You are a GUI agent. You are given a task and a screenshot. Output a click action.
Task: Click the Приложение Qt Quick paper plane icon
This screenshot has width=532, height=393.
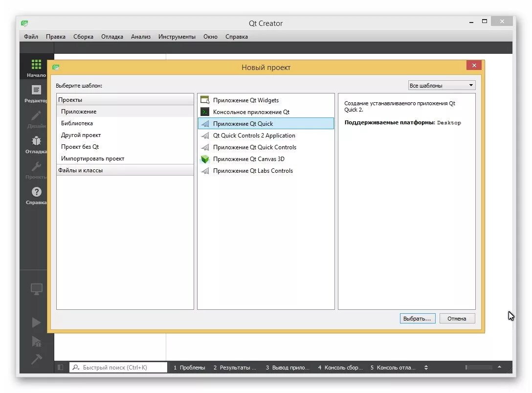tap(205, 124)
